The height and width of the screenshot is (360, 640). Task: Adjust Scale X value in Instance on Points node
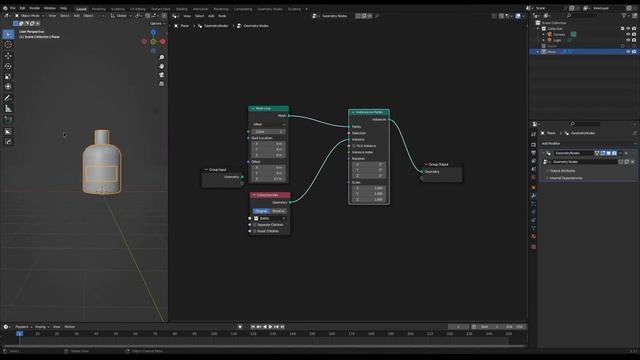coord(369,188)
